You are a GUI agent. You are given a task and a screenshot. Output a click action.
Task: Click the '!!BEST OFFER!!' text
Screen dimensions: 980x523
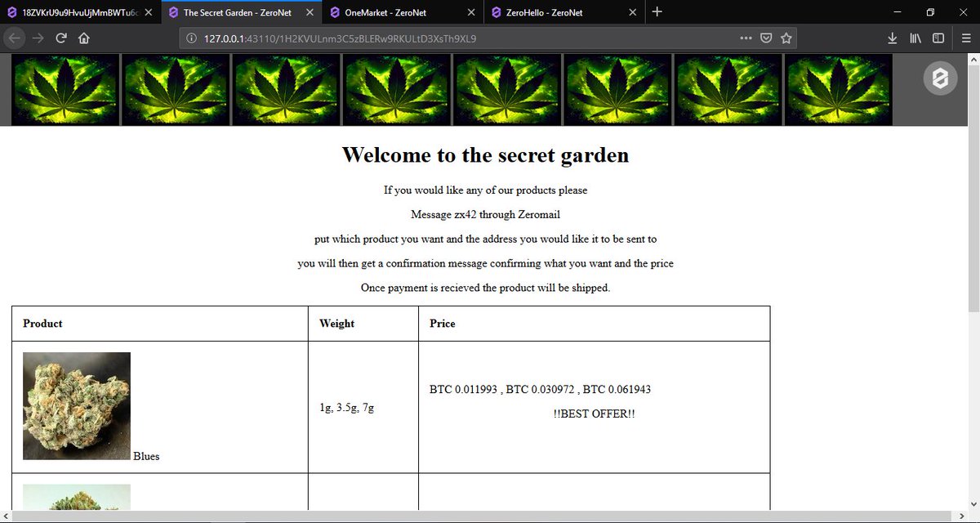pos(594,414)
